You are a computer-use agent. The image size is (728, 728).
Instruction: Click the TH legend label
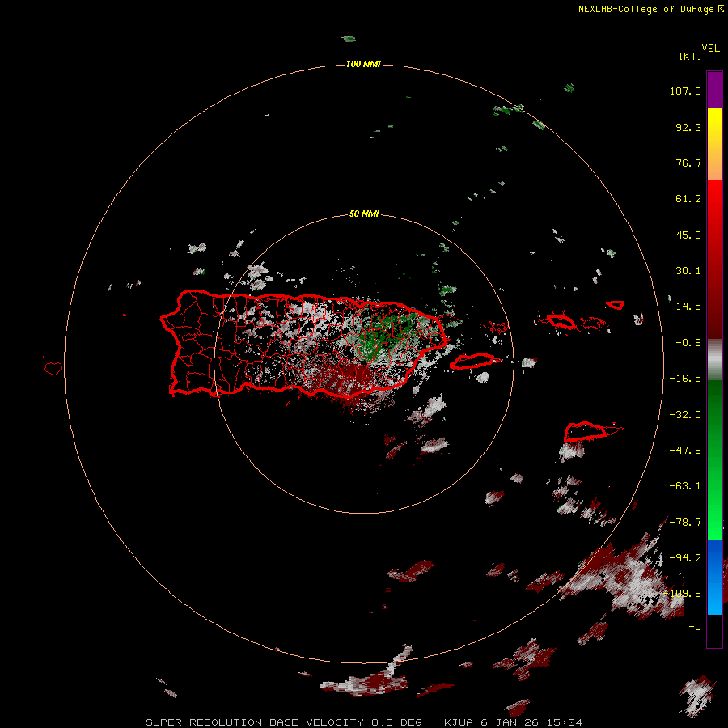695,630
